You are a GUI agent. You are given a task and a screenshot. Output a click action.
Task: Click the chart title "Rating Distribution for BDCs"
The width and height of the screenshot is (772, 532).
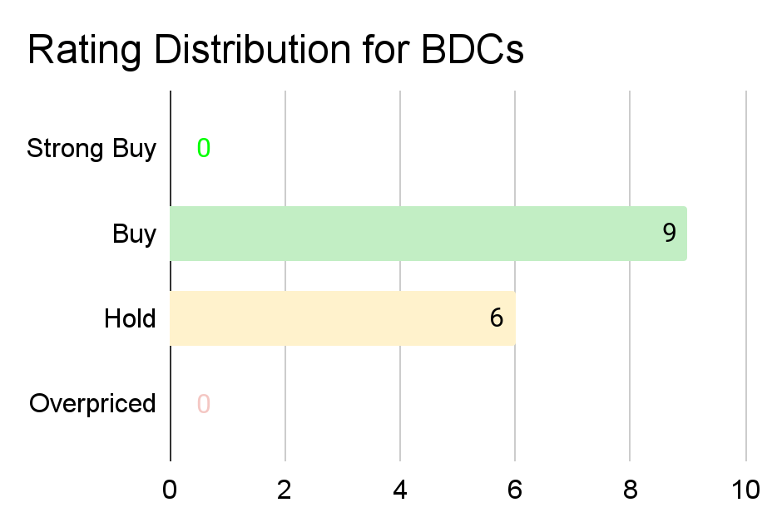click(275, 51)
